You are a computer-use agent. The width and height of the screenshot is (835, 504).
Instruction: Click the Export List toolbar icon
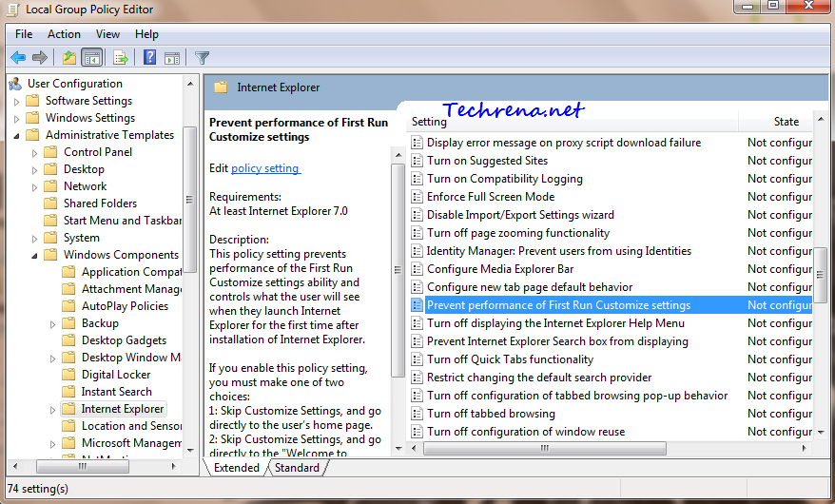pos(121,57)
